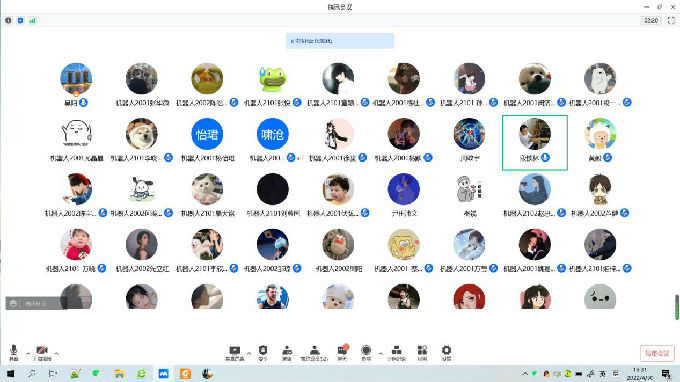Image resolution: width=680 pixels, height=382 pixels.
Task: Open the apps icon in toolbar
Action: coord(422,353)
